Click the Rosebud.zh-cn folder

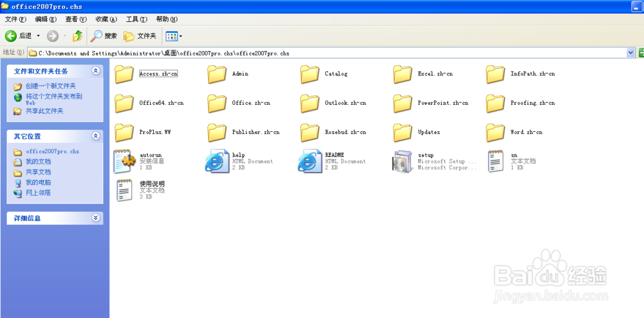[x=333, y=132]
